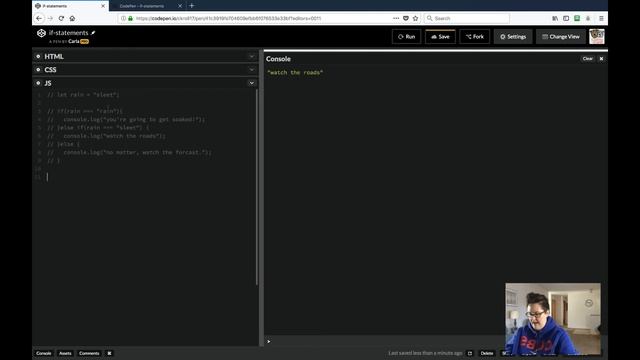The image size is (640, 360).
Task: Place cursor on empty line 11
Action: (x=151, y=177)
